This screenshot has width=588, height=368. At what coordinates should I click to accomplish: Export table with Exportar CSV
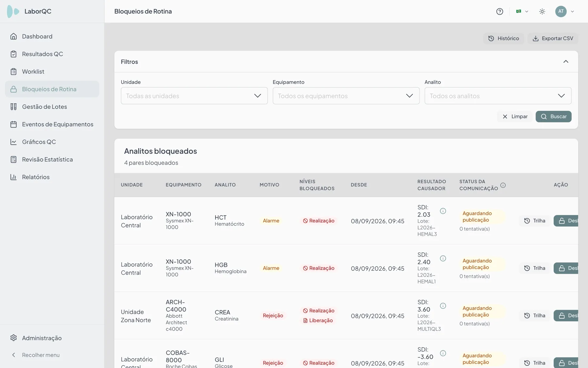pyautogui.click(x=553, y=39)
